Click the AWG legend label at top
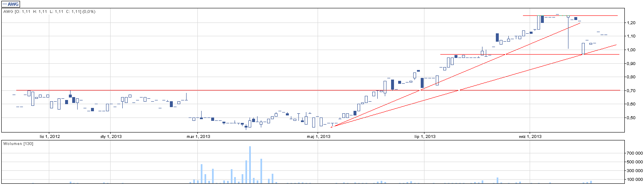Image resolution: width=644 pixels, height=185 pixels. point(10,4)
